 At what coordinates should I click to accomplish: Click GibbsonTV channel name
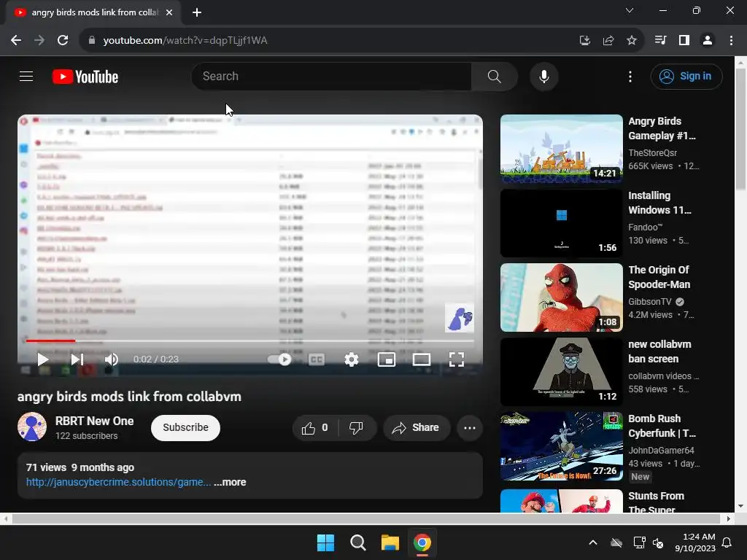coord(650,301)
